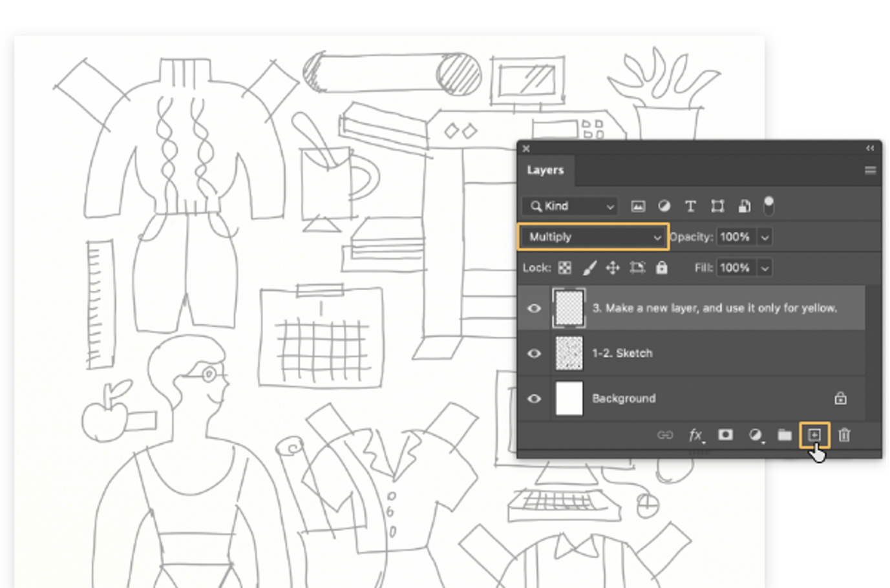Create a new group with the folder icon
This screenshot has height=588, width=890.
784,435
